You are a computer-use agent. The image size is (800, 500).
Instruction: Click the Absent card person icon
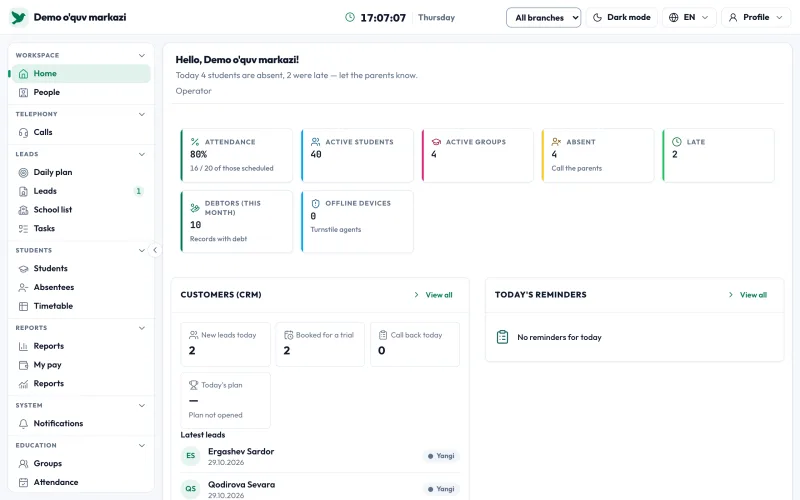(x=557, y=142)
